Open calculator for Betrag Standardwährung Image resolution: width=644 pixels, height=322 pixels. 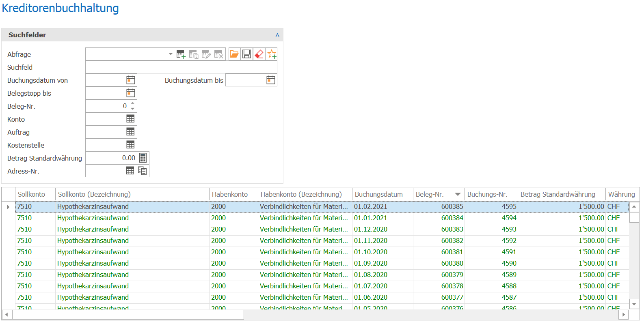pyautogui.click(x=143, y=158)
